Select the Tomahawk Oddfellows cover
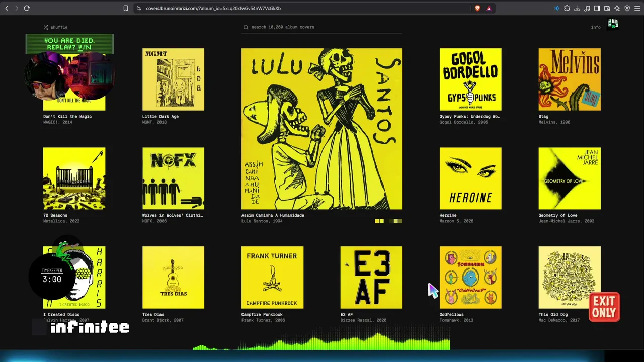The width and height of the screenshot is (644, 362). (x=470, y=278)
